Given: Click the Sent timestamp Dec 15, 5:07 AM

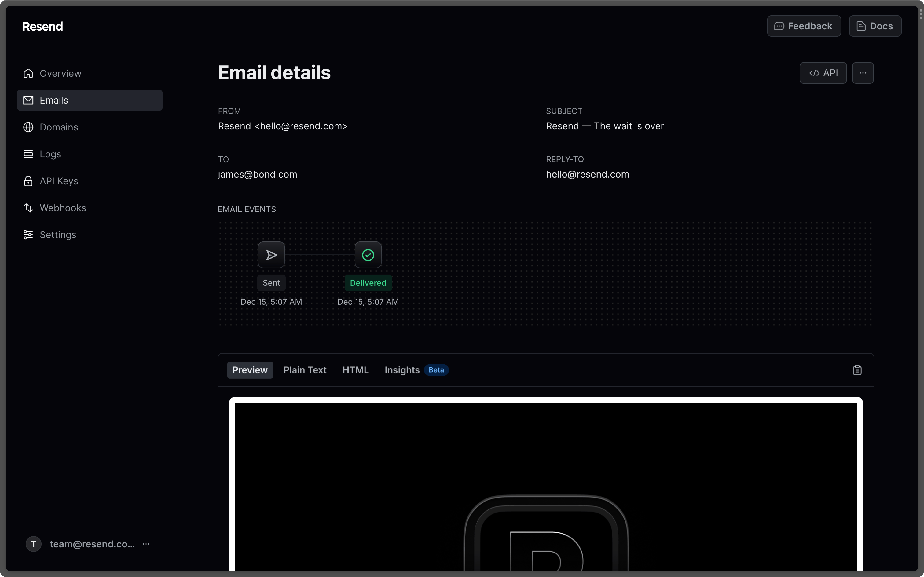Looking at the screenshot, I should pyautogui.click(x=271, y=302).
